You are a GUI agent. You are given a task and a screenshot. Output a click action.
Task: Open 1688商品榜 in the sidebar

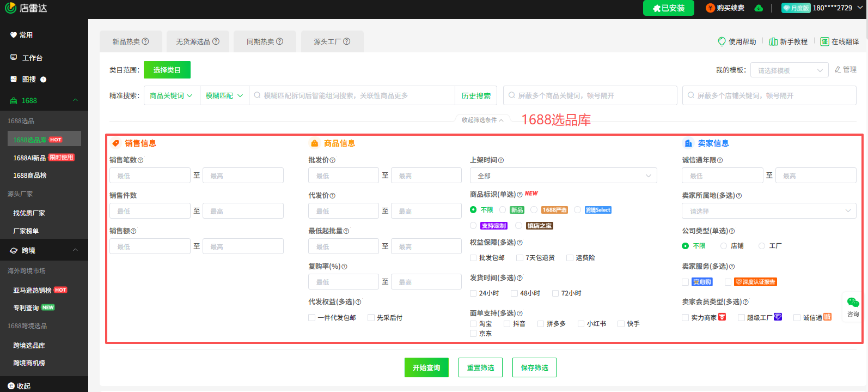pos(30,176)
